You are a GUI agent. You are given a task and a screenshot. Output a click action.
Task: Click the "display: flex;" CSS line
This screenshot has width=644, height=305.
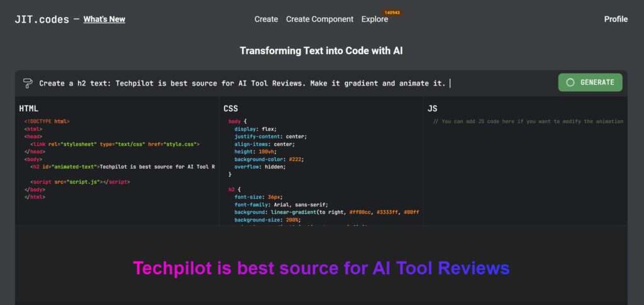pos(255,129)
